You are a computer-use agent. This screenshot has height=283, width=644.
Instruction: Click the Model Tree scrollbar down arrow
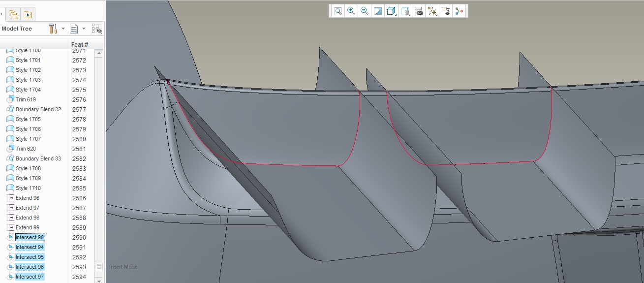pyautogui.click(x=99, y=281)
